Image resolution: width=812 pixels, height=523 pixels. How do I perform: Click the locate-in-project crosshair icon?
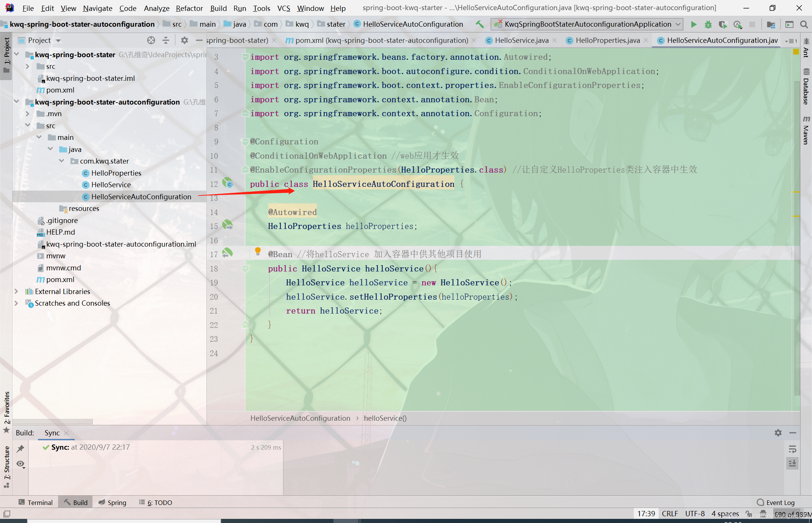151,40
